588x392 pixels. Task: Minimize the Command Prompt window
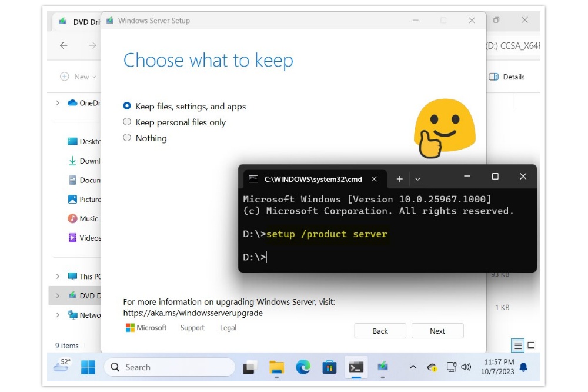(x=467, y=176)
